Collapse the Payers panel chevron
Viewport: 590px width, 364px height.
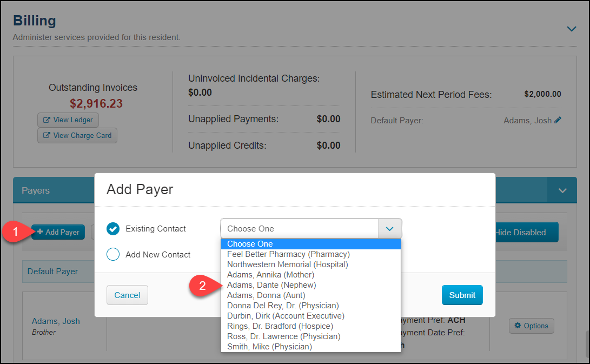[562, 190]
